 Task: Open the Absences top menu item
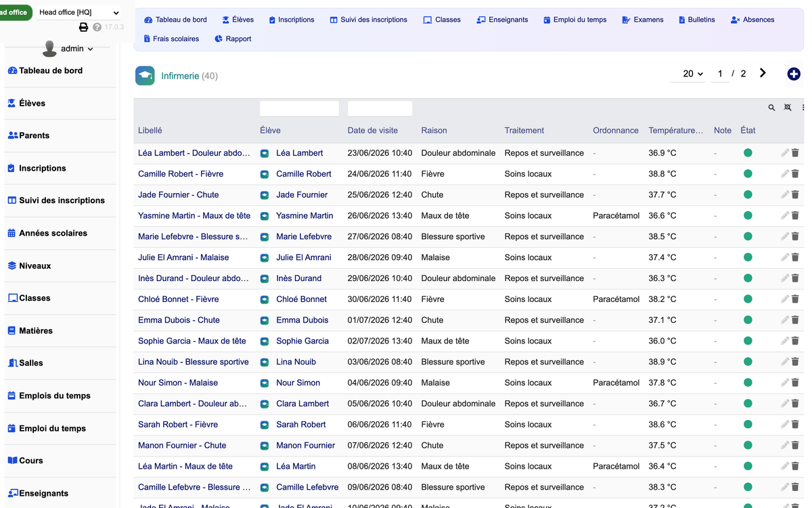752,20
